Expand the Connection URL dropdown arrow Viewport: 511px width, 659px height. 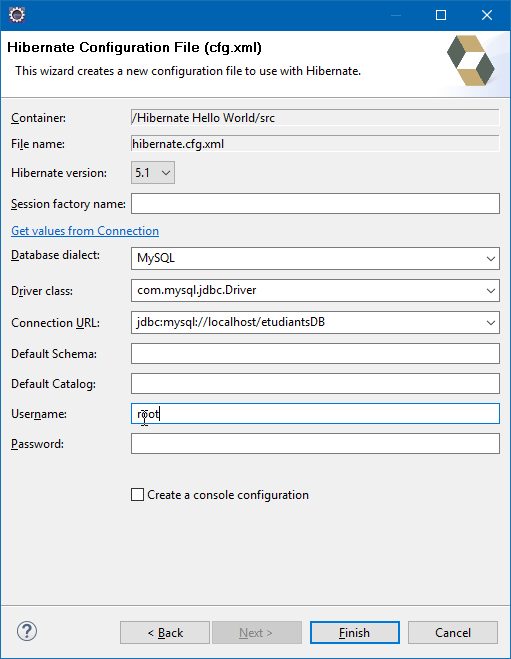pos(490,322)
